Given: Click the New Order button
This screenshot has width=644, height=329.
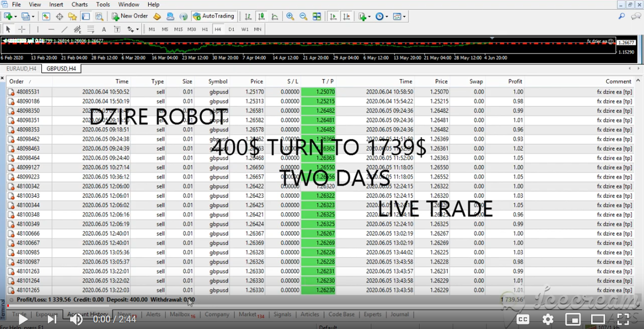Looking at the screenshot, I should [130, 17].
